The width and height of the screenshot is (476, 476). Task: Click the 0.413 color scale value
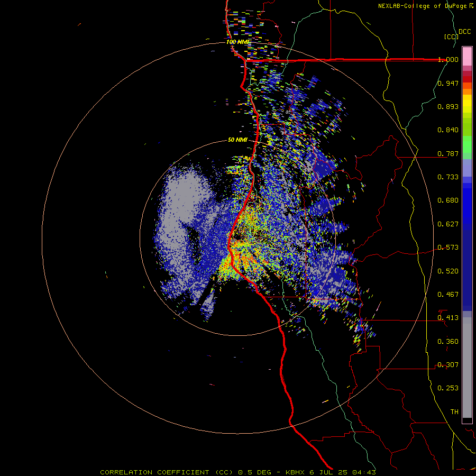click(448, 318)
